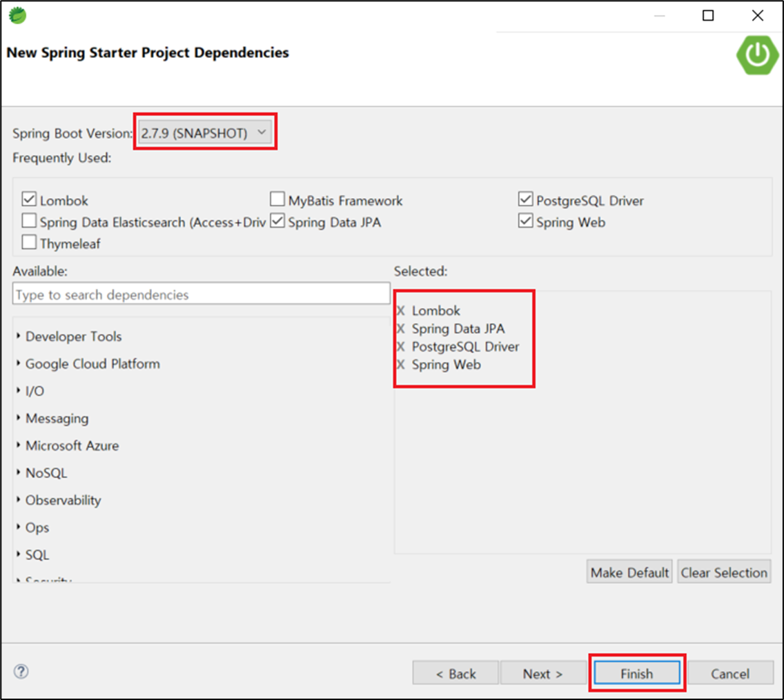The height and width of the screenshot is (700, 784).
Task: Click the Spring leaf icon in title bar
Action: click(x=17, y=15)
